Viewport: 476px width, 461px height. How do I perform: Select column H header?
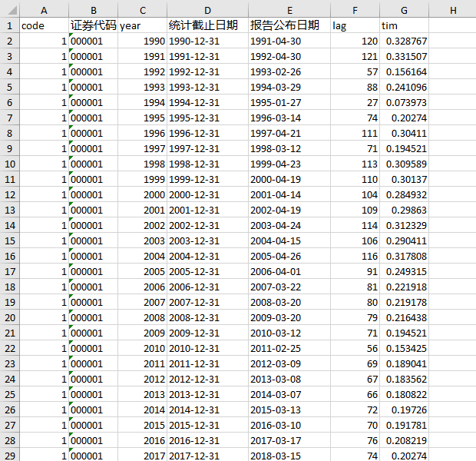[x=453, y=10]
